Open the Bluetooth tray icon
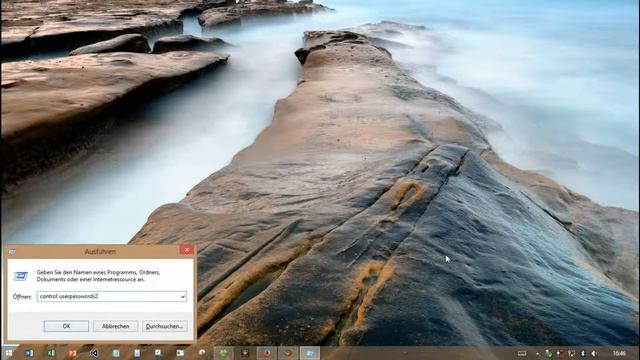 click(582, 354)
